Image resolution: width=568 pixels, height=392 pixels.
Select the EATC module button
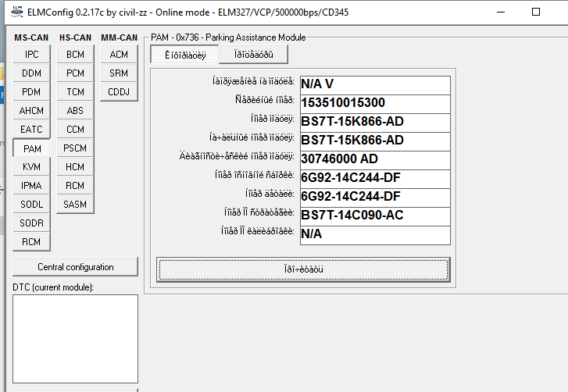point(32,130)
